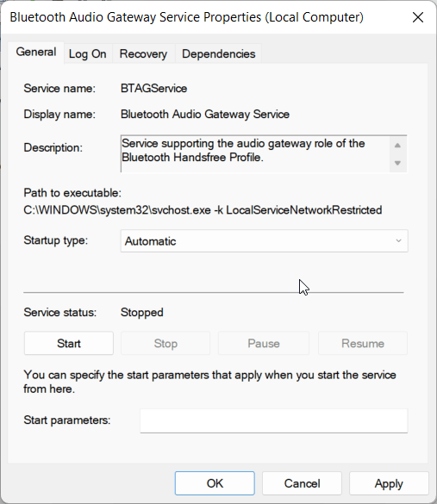The width and height of the screenshot is (437, 504).
Task: Click inside the Description text box
Action: coord(256,154)
